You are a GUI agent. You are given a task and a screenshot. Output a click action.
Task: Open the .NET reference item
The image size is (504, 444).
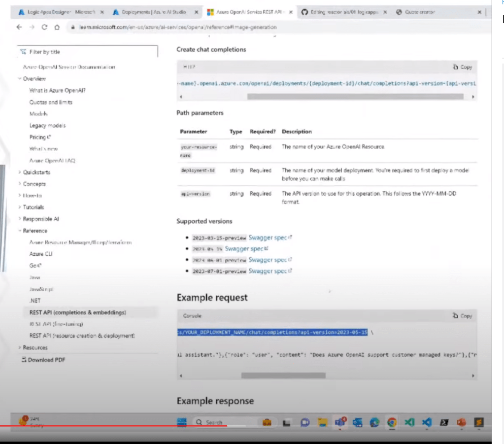coord(34,301)
